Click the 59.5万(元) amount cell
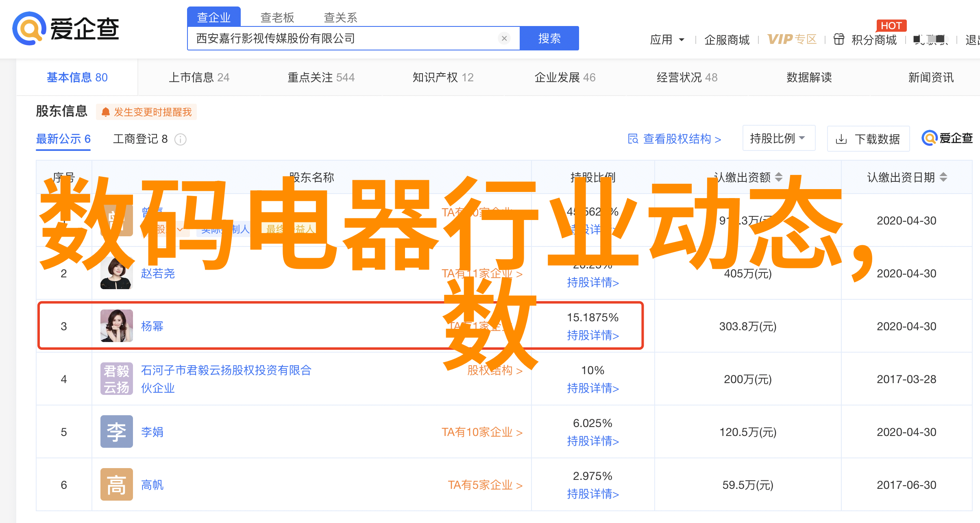The height and width of the screenshot is (523, 980). pos(748,485)
